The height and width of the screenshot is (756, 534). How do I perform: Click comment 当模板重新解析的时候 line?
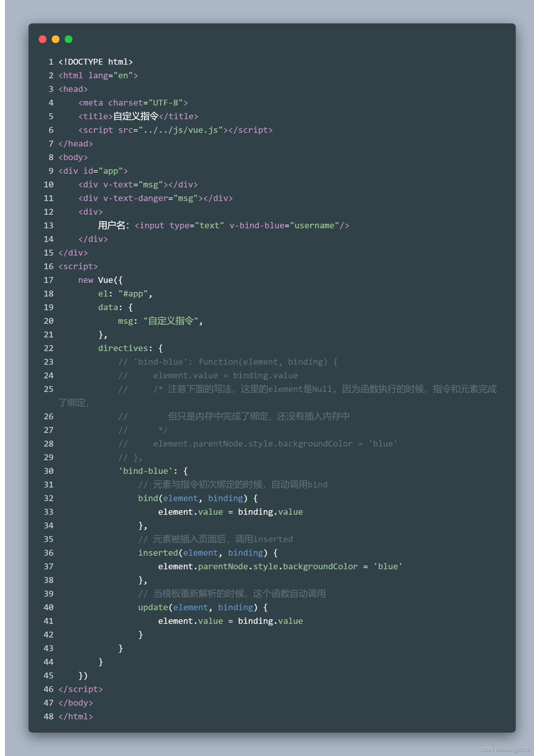pyautogui.click(x=232, y=594)
